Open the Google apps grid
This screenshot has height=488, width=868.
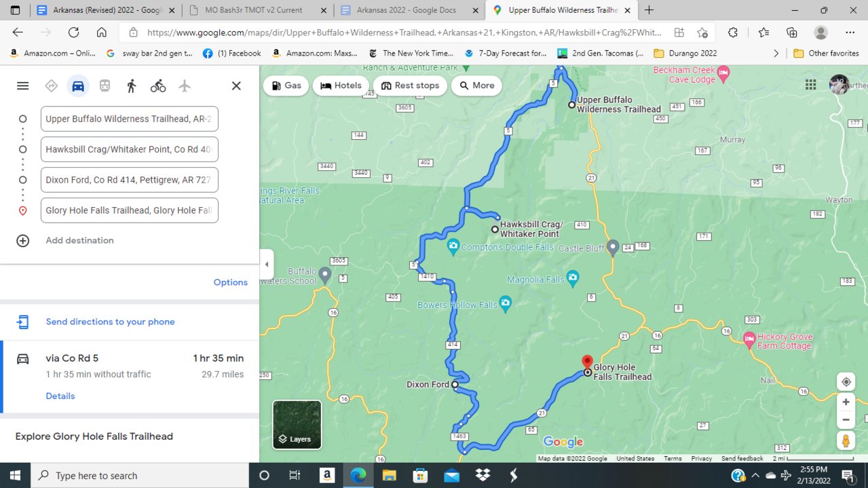click(x=810, y=84)
